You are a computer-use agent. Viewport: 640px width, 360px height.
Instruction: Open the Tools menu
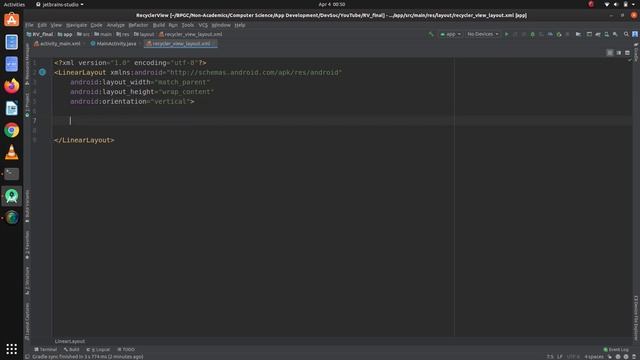coord(187,25)
